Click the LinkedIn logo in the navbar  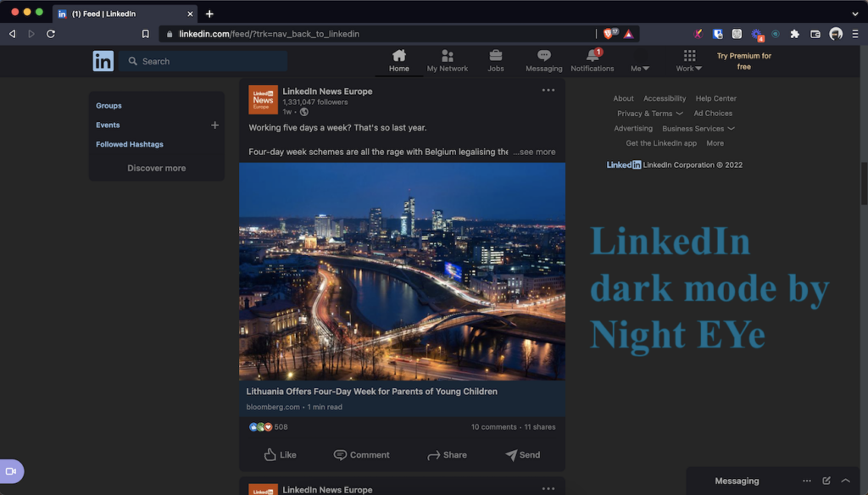(x=102, y=60)
